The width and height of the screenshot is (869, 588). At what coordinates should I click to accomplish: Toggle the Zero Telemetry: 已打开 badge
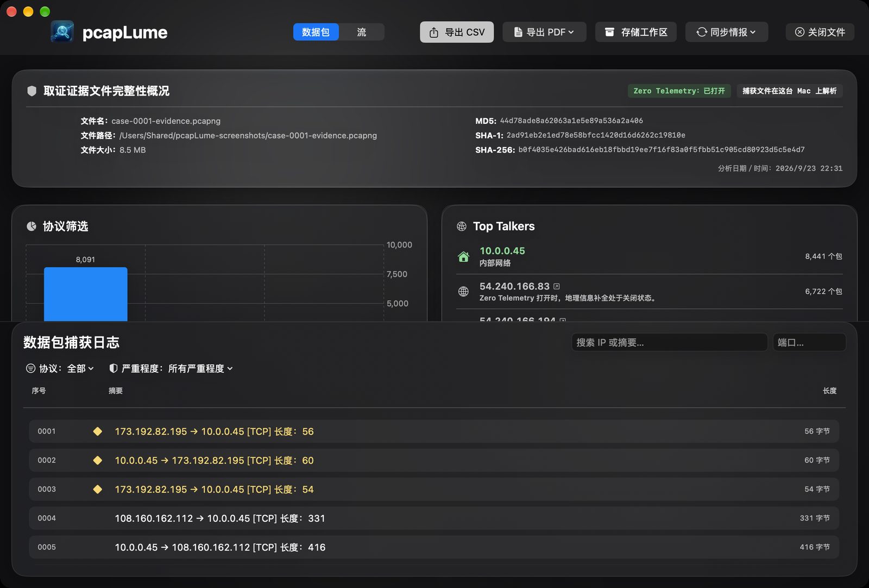click(x=679, y=91)
